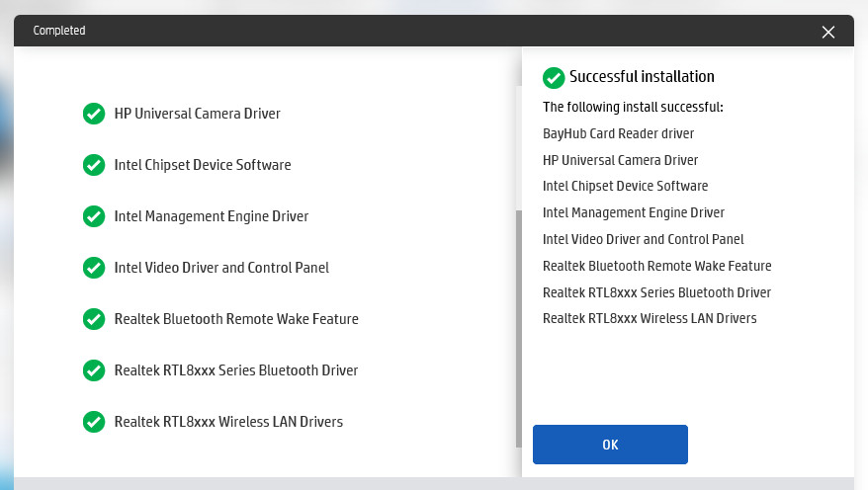Screen dimensions: 868x490
Task: Click green check next to Intel Management Engine Driver
Action: click(94, 216)
